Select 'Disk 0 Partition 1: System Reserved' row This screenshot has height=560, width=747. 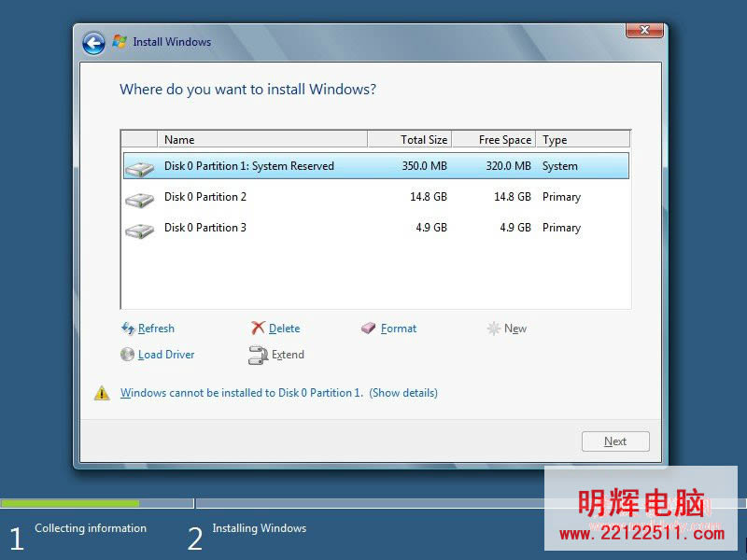(376, 166)
